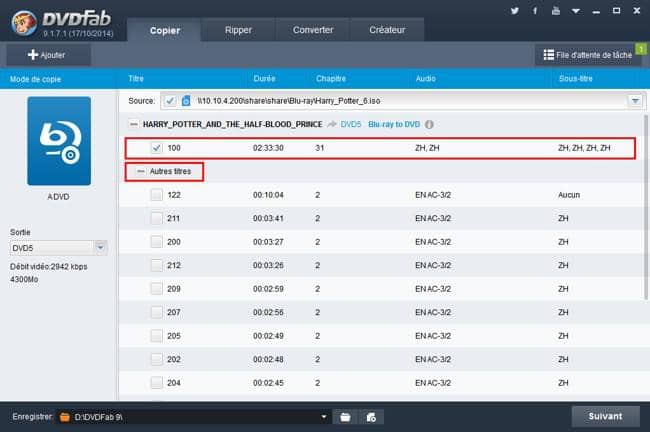The width and height of the screenshot is (650, 432).
Task: Uncheck title 100 checkbox
Action: [x=156, y=148]
